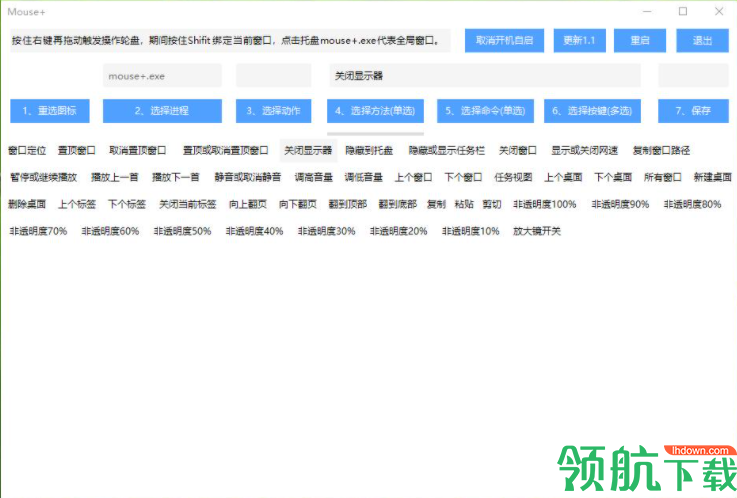This screenshot has height=498, width=737.
Task: Choose 暂停或继续播放 option
Action: pyautogui.click(x=43, y=177)
